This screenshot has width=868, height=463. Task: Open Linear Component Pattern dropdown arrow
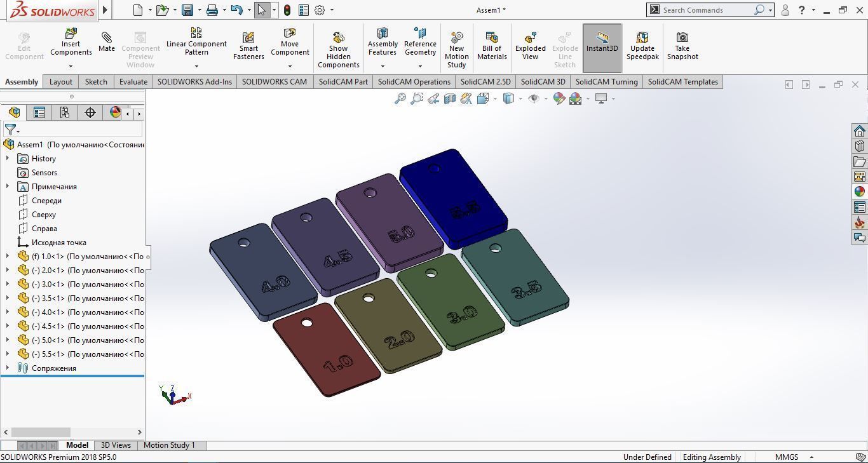tap(196, 66)
